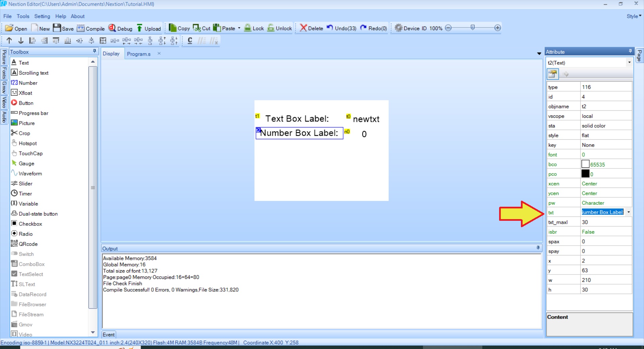This screenshot has width=644, height=349.
Task: Change the isbr value False
Action: click(x=606, y=232)
